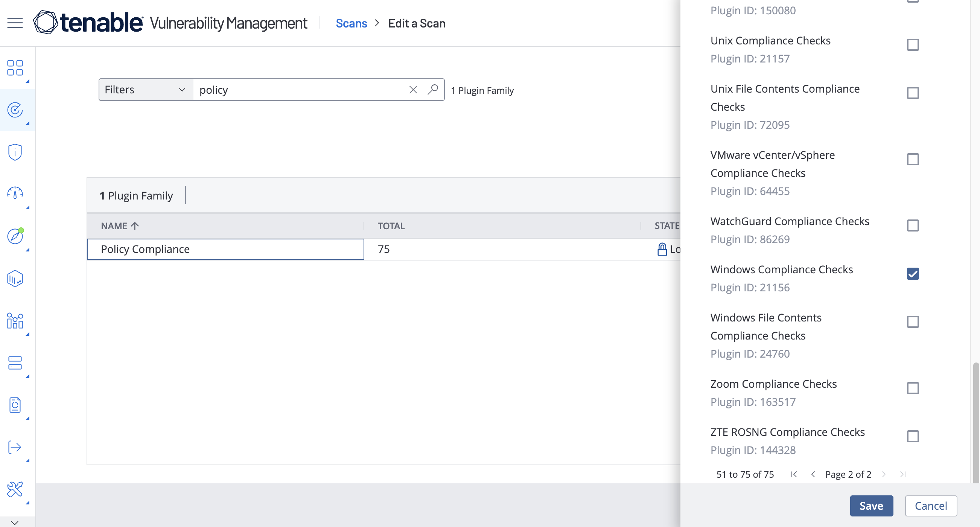980x527 pixels.
Task: Check Unix Compliance Checks box
Action: (913, 45)
